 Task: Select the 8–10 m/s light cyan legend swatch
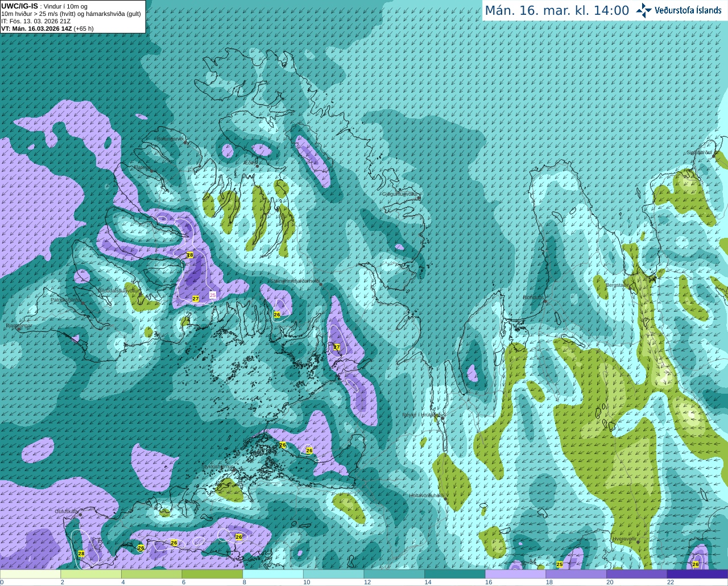coord(273,574)
